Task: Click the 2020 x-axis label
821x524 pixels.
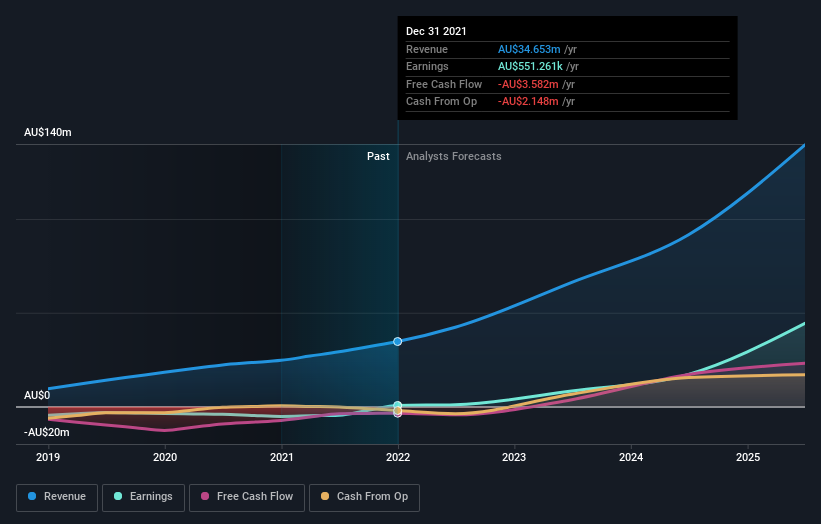Action: point(165,457)
